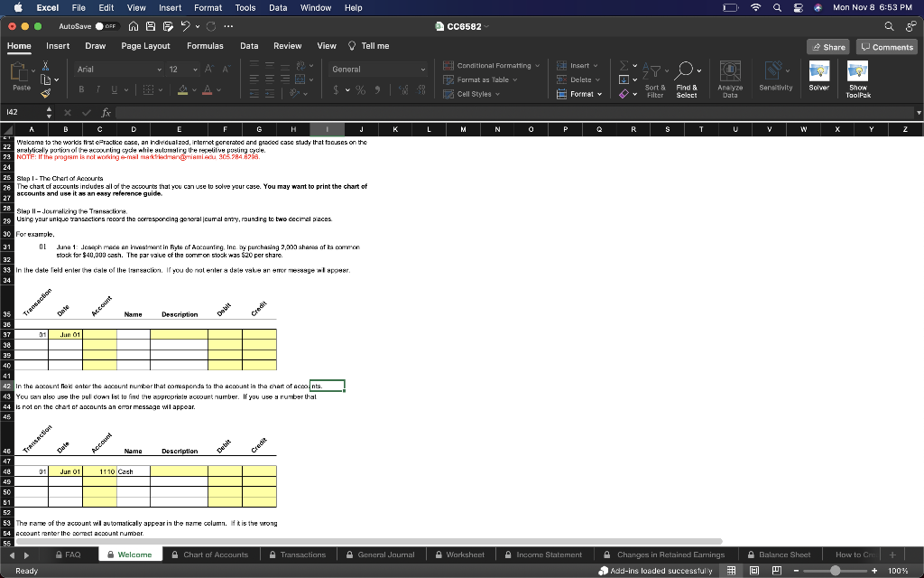Apply bold formatting from the ribbon

coord(81,89)
